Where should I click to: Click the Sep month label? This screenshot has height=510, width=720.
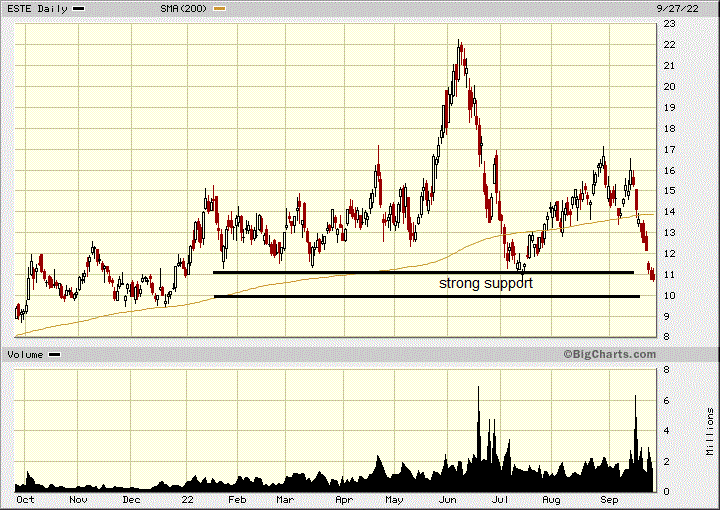(x=609, y=499)
